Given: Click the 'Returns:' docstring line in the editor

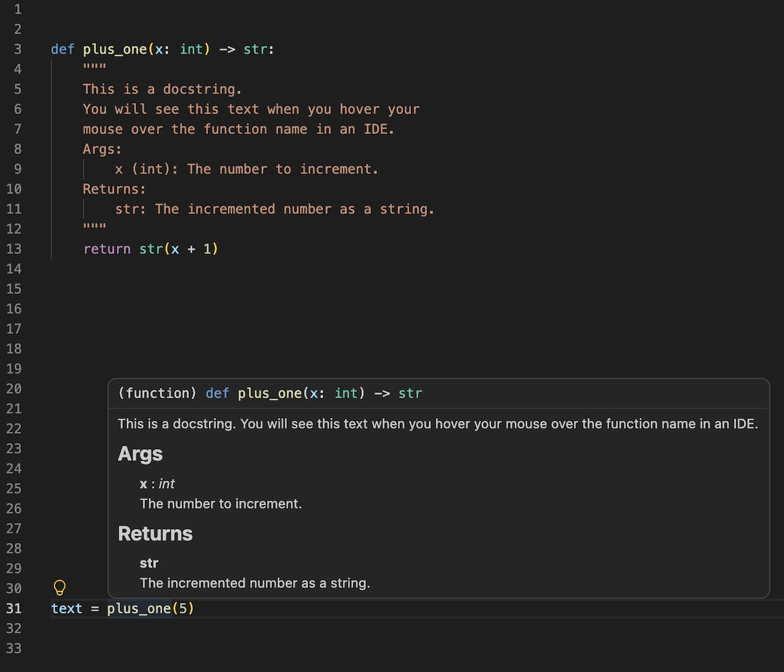Looking at the screenshot, I should pos(114,189).
